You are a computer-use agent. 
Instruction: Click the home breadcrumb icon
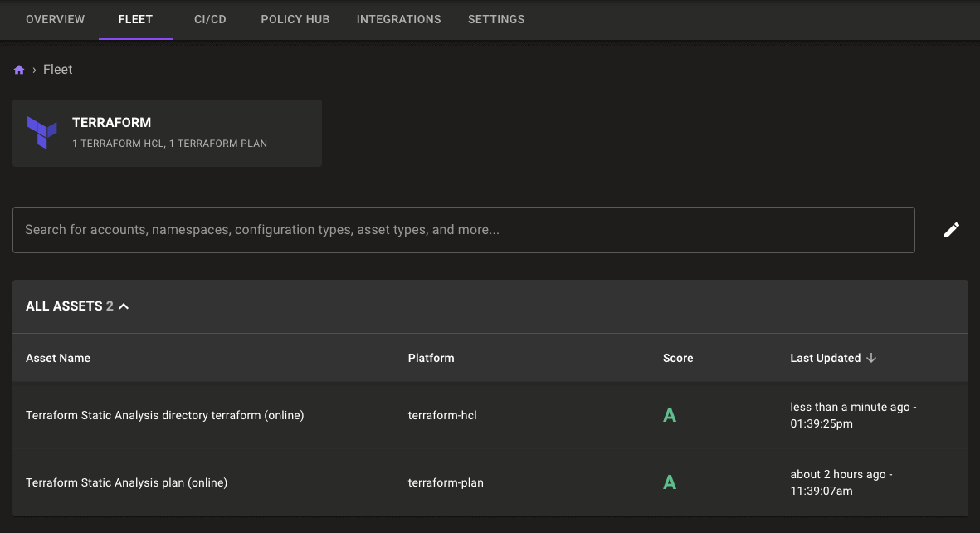[x=18, y=69]
